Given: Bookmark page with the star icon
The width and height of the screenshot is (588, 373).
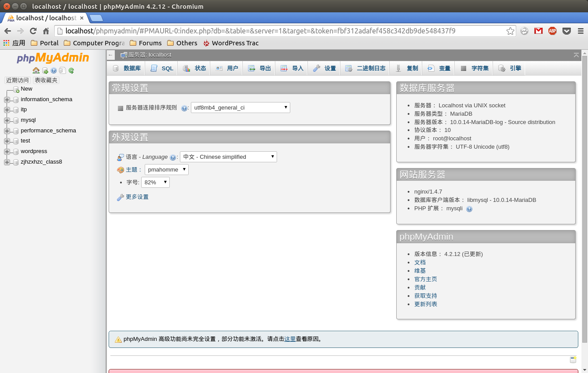Looking at the screenshot, I should (x=510, y=31).
